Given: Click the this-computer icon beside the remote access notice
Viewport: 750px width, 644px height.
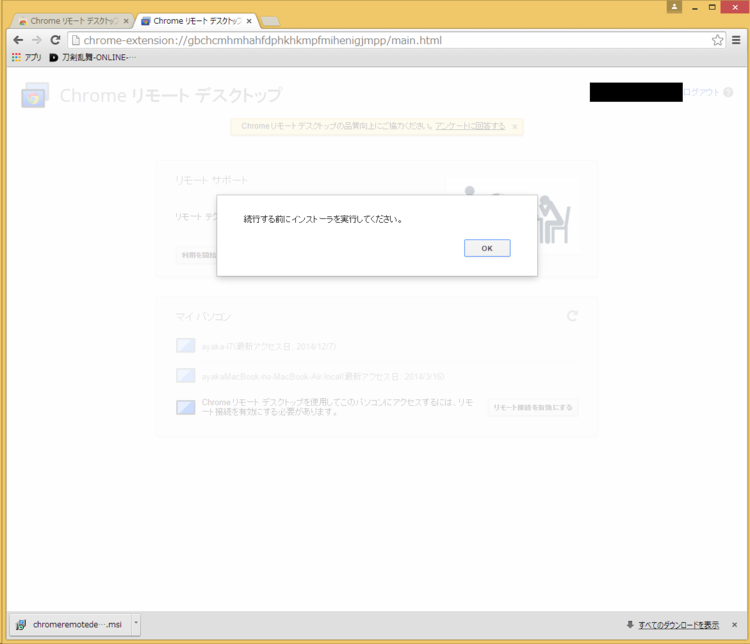Looking at the screenshot, I should (x=186, y=407).
